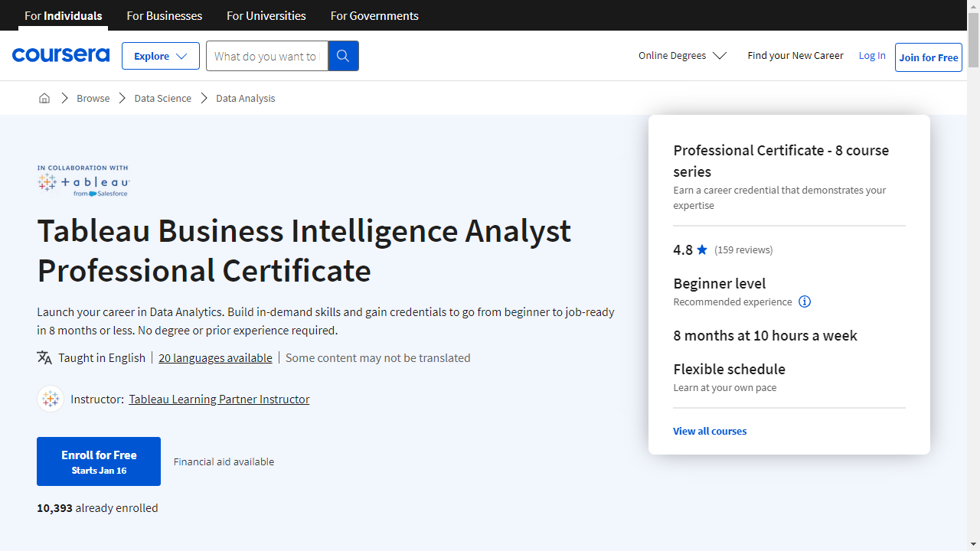The height and width of the screenshot is (551, 980).
Task: Switch to For Universities tab
Action: point(266,15)
